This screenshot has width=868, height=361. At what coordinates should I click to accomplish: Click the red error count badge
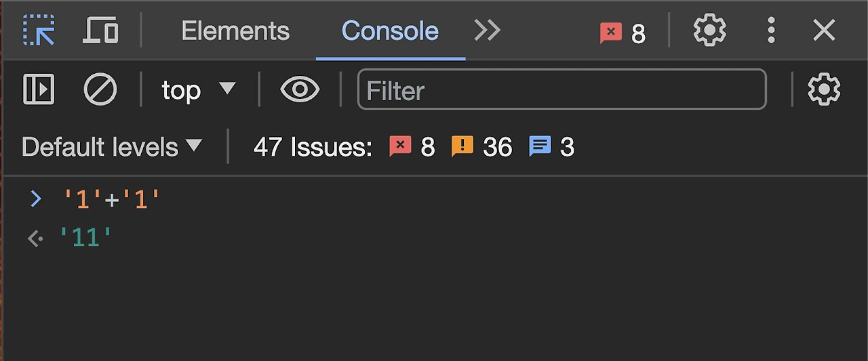622,32
